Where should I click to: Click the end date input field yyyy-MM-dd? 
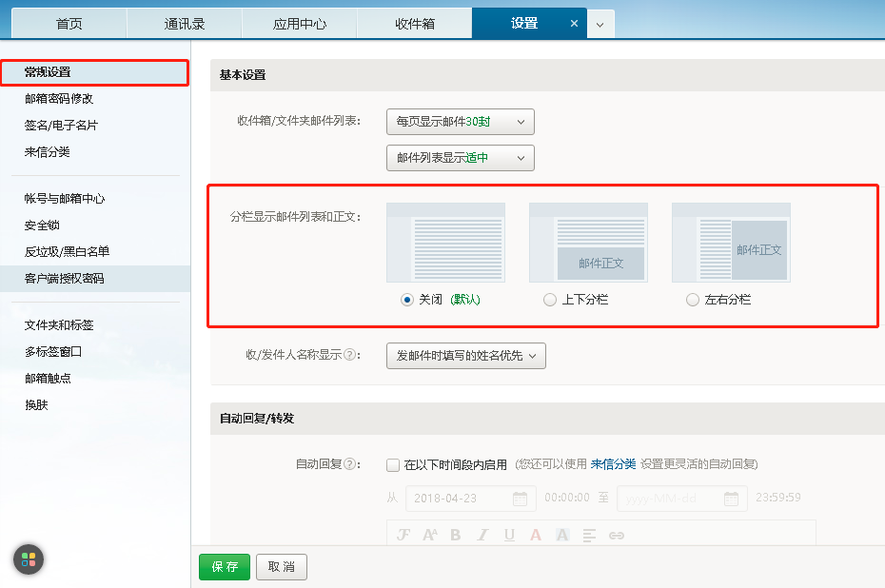click(671, 498)
